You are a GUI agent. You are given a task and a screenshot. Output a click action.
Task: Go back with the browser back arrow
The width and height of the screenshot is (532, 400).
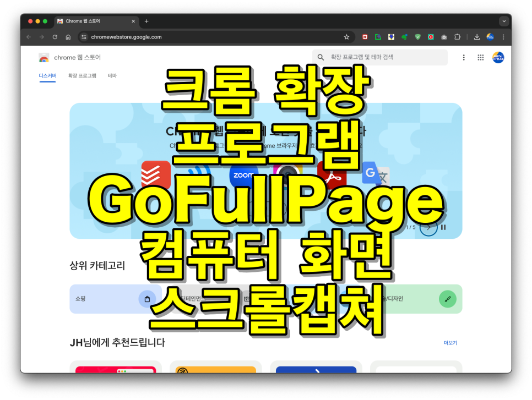[x=29, y=37]
